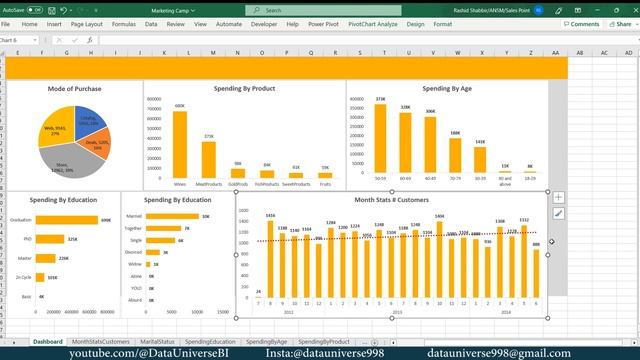Switch to SpendingByProduct sheet tab

324,342
